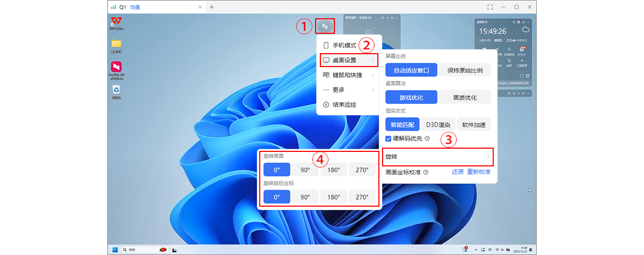Open taskbar widget icon with red badge
Viewport: 644px width, 255px height.
[465, 249]
